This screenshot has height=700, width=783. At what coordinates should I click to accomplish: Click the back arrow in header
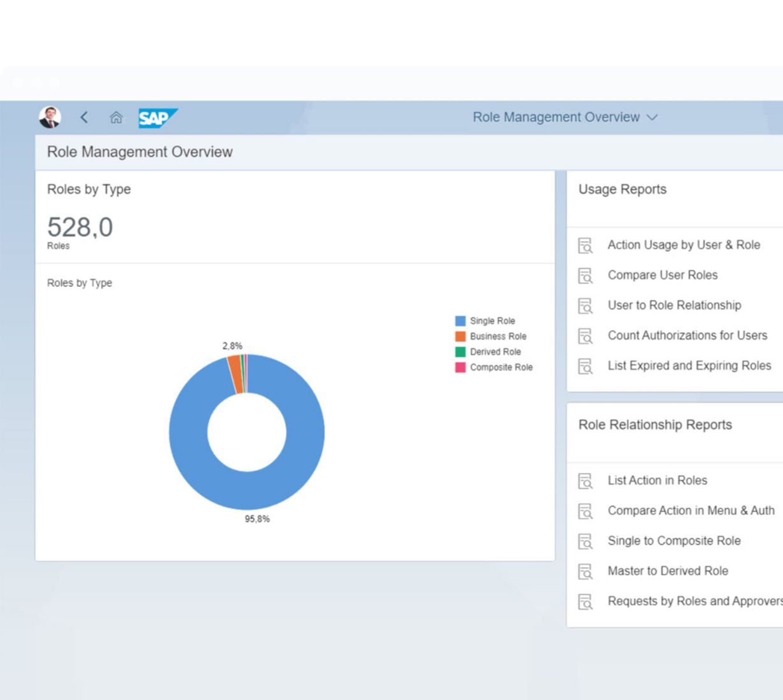click(84, 117)
